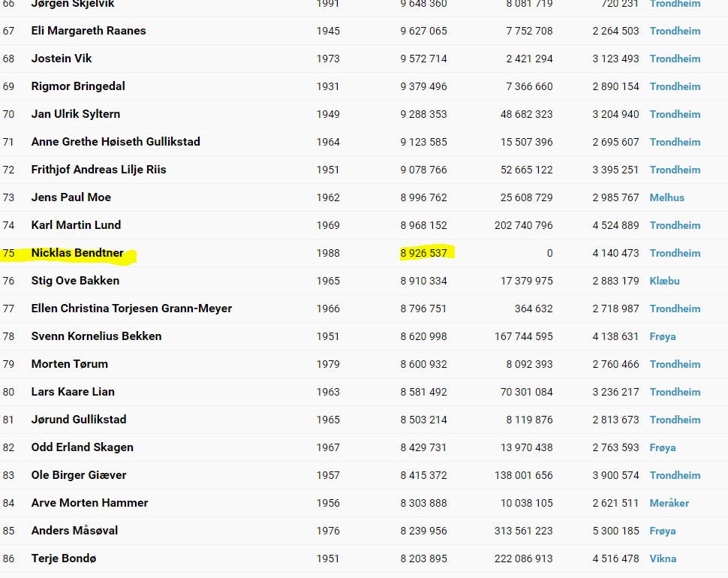Click Klæbu link for Stig Ove Bakken

pos(664,281)
